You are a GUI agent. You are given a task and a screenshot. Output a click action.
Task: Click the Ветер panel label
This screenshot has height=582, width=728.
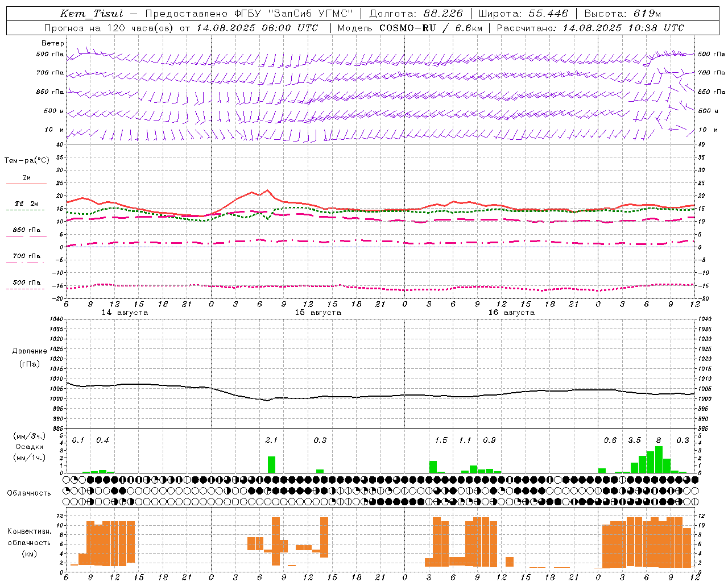52,43
